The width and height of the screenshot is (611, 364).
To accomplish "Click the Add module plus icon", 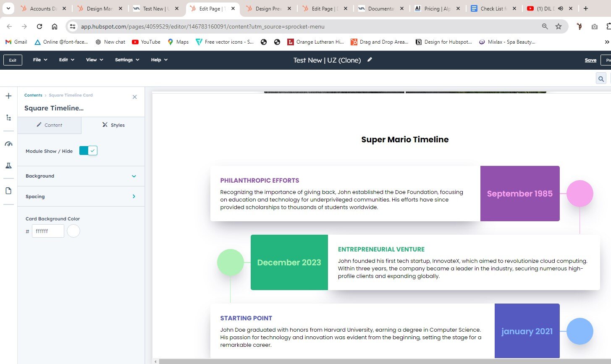I will [8, 96].
